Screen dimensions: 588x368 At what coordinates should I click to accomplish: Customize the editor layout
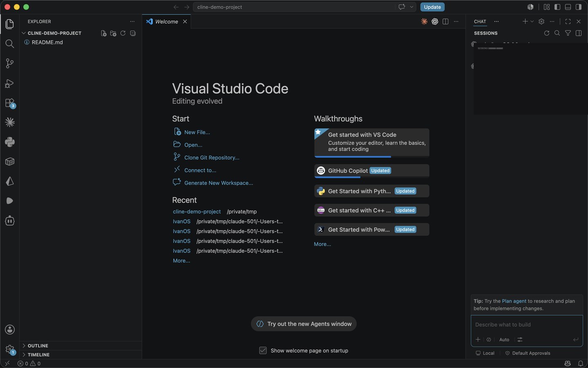tap(547, 7)
